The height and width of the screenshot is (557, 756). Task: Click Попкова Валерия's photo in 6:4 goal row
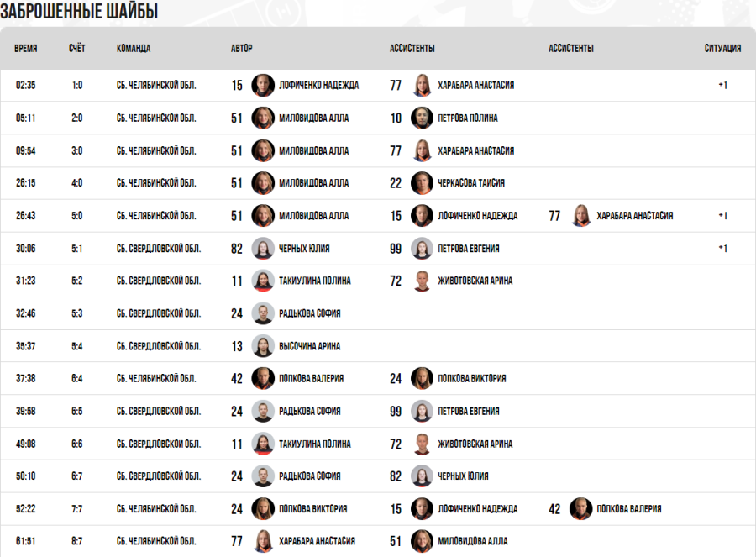[x=263, y=379]
